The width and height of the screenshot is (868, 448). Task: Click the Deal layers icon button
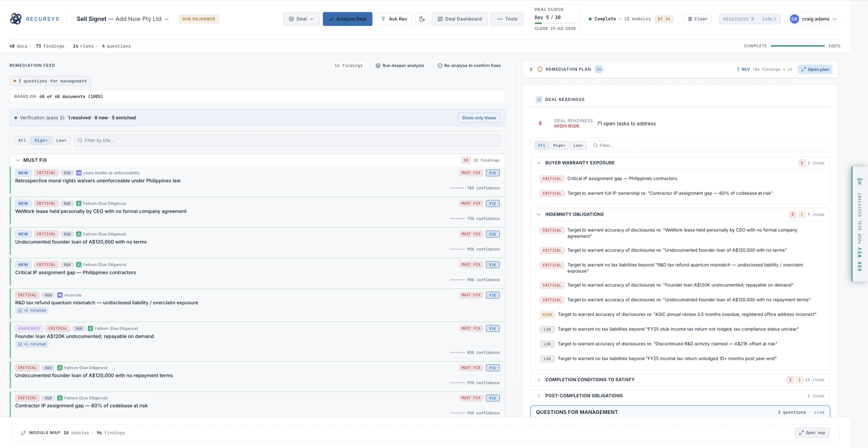point(301,19)
